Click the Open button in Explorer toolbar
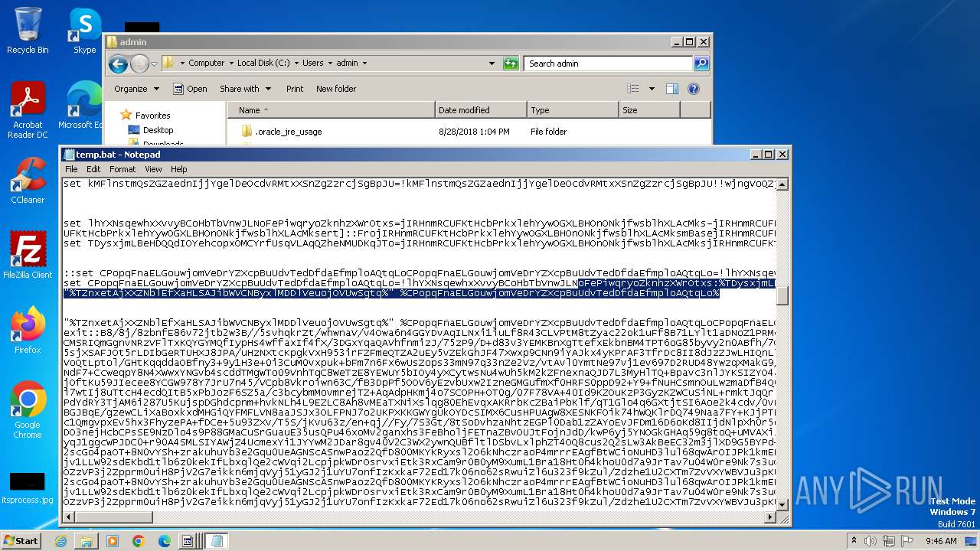 tap(190, 89)
